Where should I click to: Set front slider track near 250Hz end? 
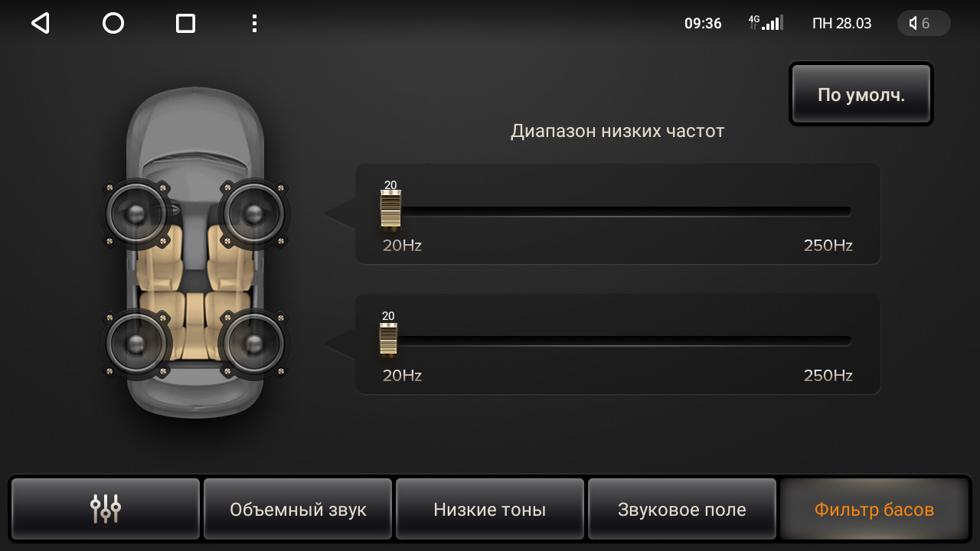point(842,211)
